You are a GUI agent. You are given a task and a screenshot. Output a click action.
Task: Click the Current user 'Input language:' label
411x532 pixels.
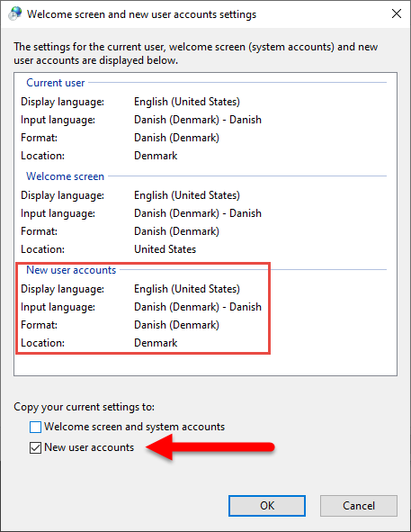(x=58, y=120)
